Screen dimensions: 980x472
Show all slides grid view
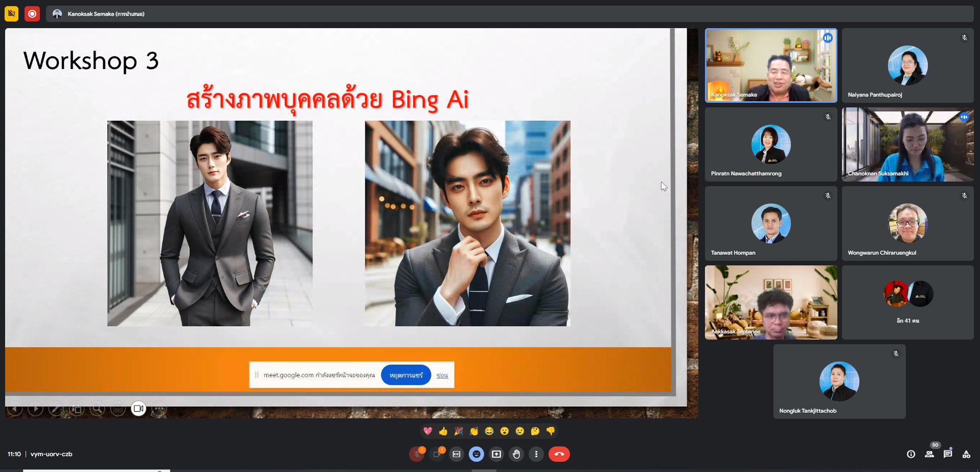(x=77, y=409)
